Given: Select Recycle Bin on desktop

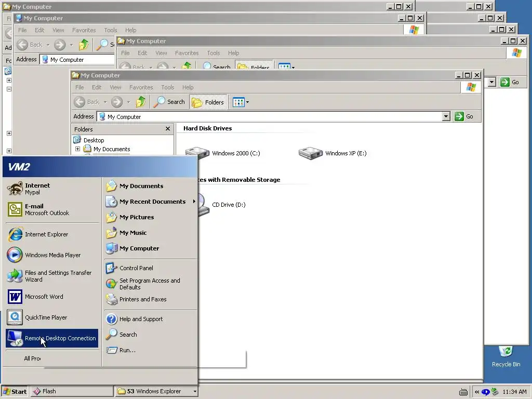Looking at the screenshot, I should tap(506, 356).
